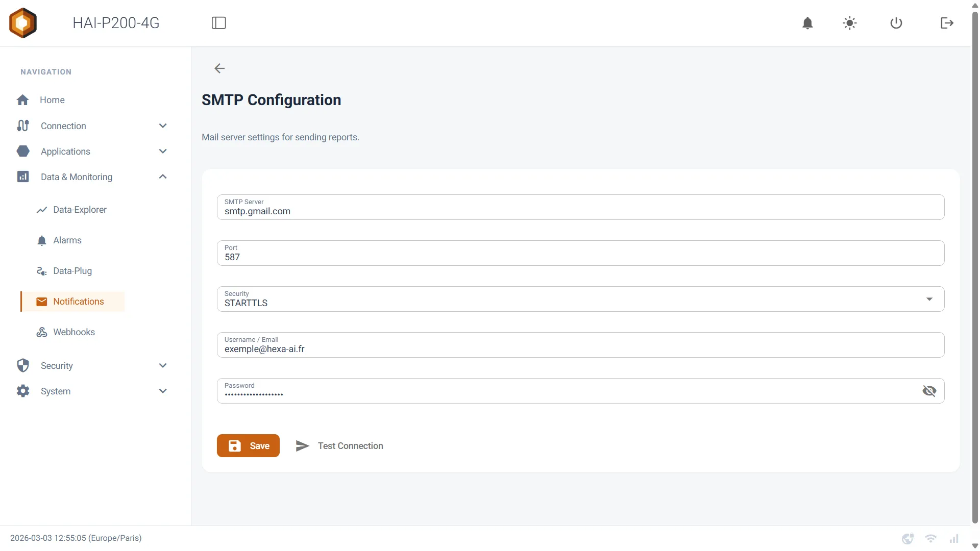
Task: Click the SMTP Server input field
Action: (580, 207)
